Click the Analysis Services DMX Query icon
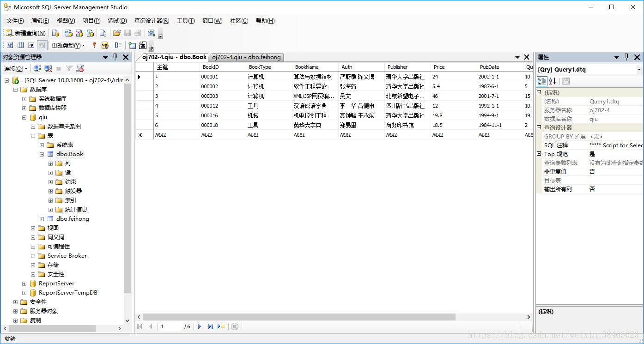 pos(79,33)
